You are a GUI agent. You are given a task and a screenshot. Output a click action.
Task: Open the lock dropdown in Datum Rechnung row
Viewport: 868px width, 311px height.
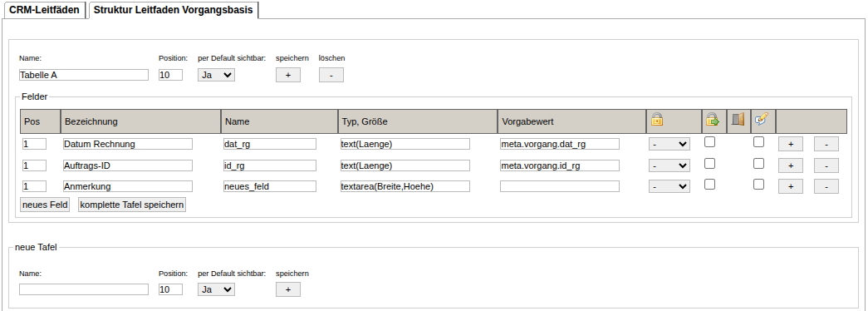(669, 144)
